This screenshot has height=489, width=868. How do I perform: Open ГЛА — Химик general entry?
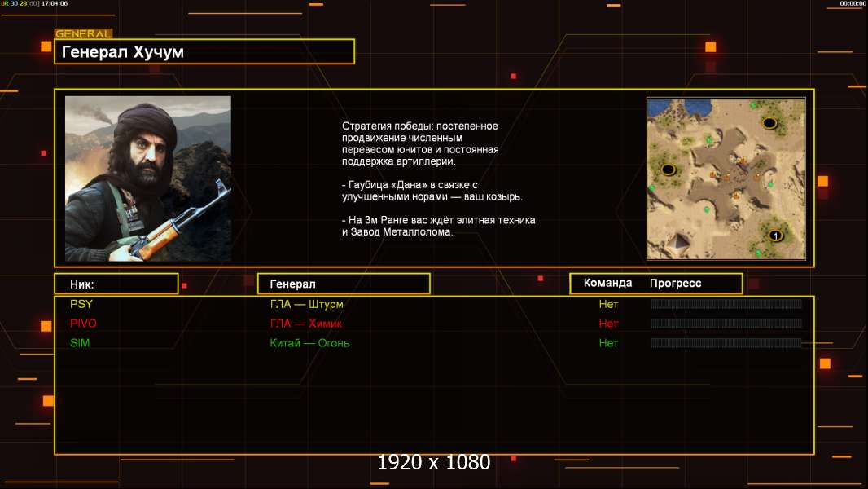coord(305,324)
